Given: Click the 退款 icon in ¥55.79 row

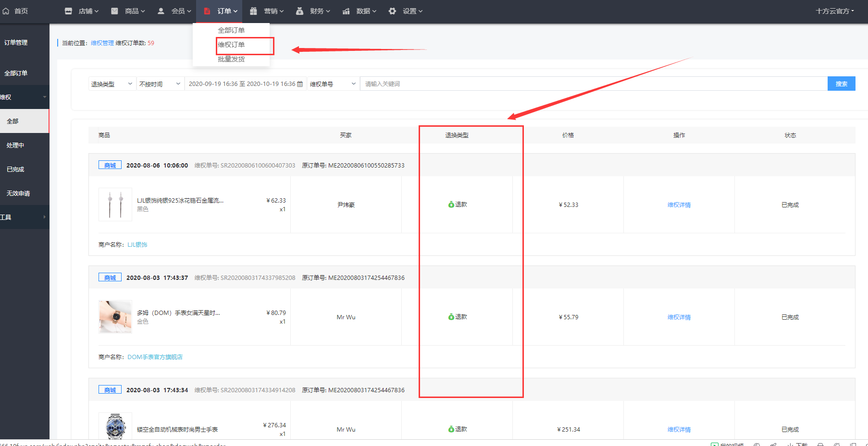Looking at the screenshot, I should coord(451,317).
